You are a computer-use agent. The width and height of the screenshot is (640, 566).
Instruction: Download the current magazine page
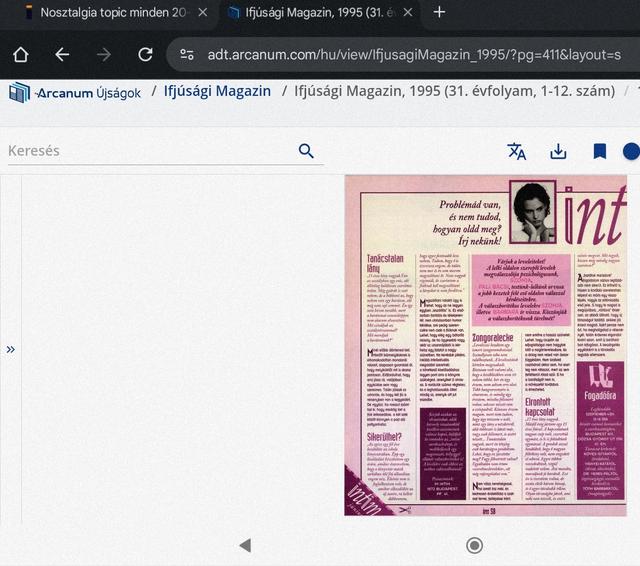pyautogui.click(x=558, y=151)
